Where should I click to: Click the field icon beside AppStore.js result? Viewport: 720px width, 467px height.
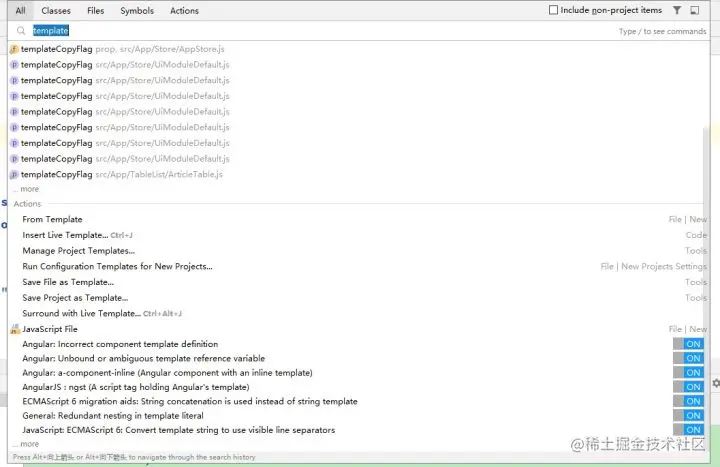pyautogui.click(x=14, y=49)
